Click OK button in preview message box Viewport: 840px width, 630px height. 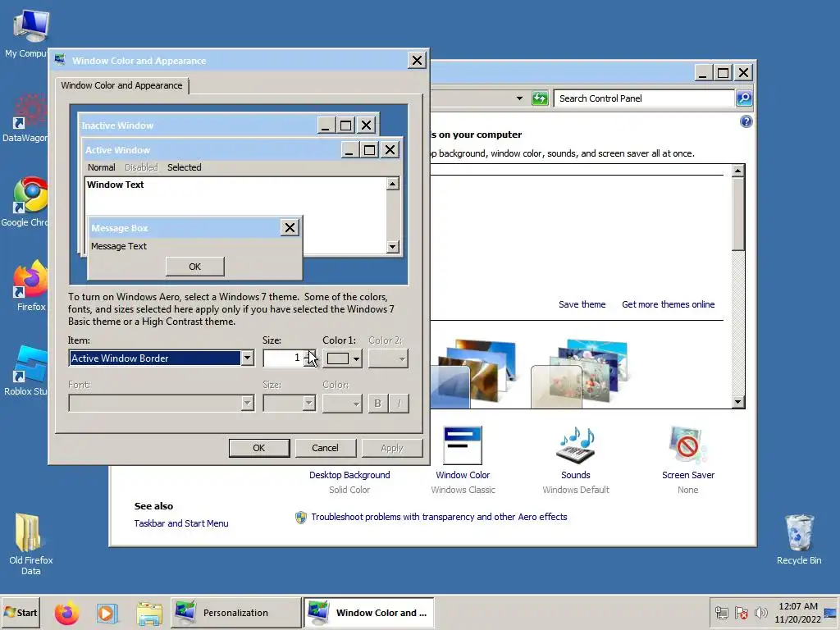pos(195,267)
